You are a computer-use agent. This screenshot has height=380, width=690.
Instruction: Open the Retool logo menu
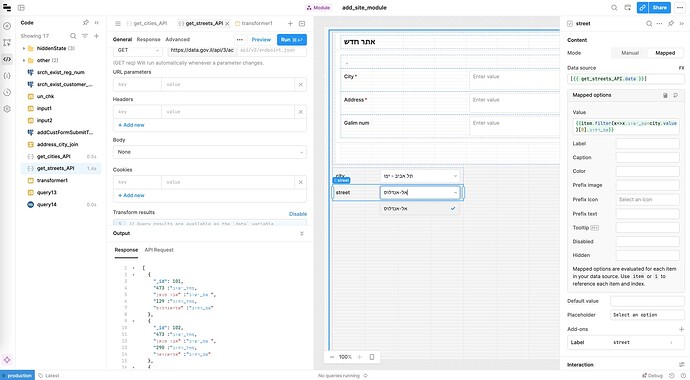(7, 7)
